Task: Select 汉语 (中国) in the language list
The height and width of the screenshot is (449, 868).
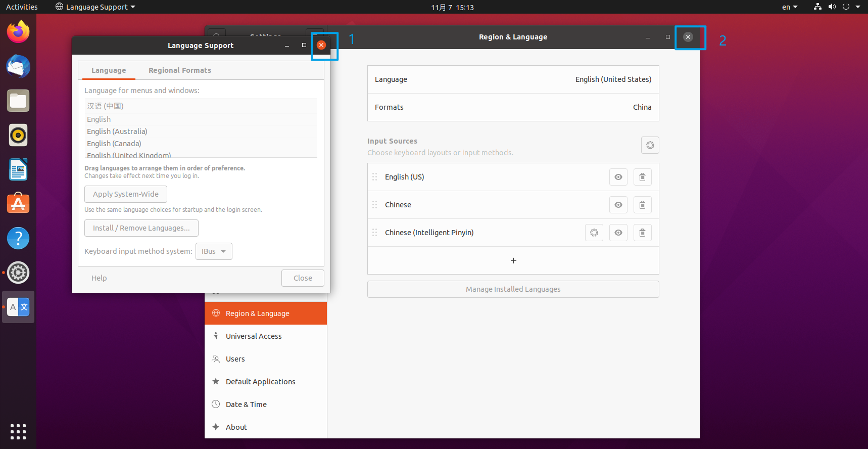Action: pos(201,106)
